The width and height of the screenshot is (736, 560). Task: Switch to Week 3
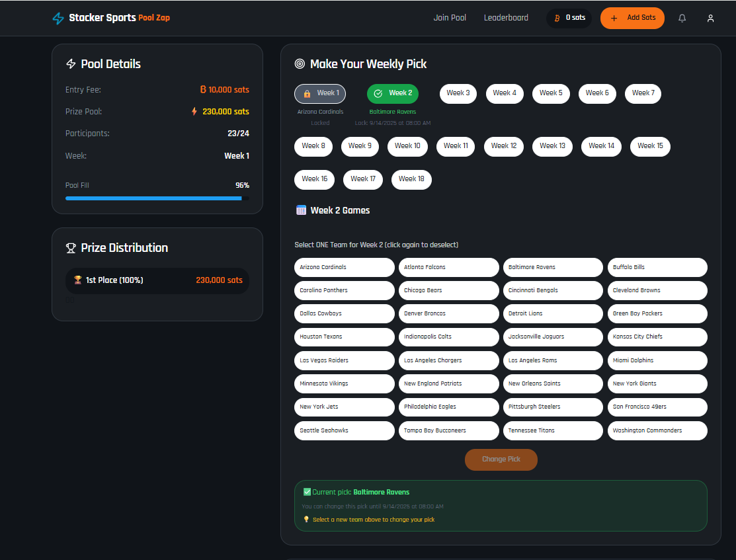(458, 93)
